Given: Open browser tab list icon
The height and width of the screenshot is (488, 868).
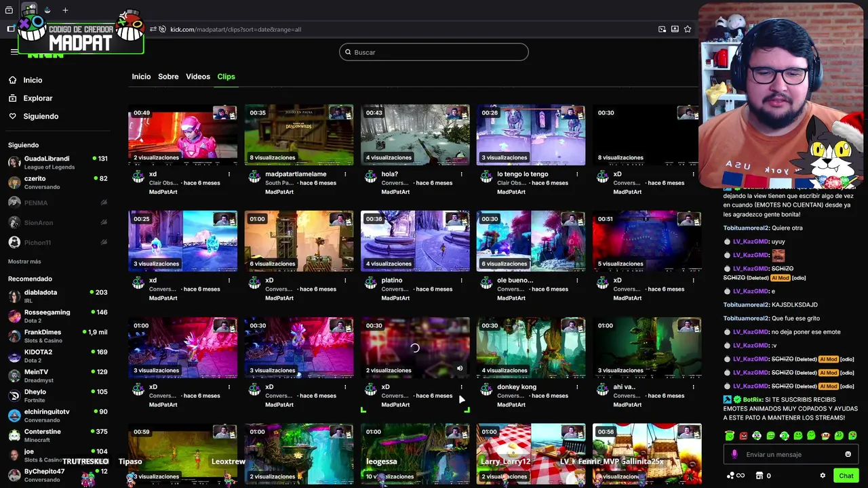Looking at the screenshot, I should pos(9,10).
